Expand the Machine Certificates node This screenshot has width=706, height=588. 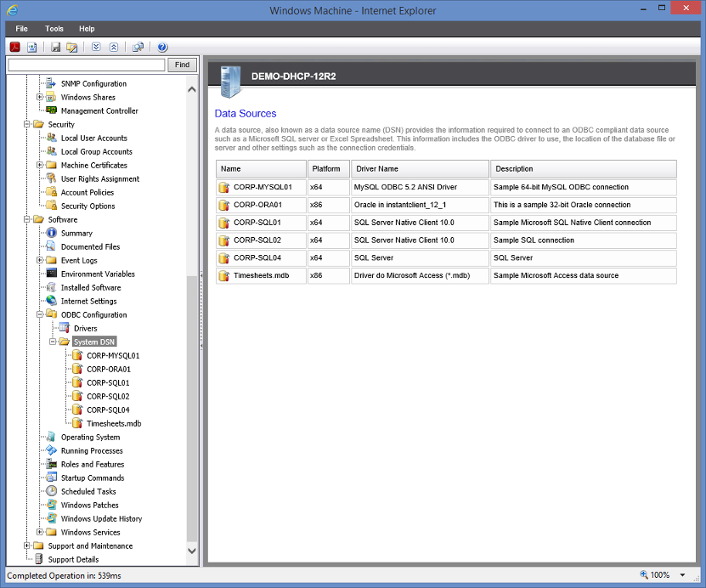(40, 165)
